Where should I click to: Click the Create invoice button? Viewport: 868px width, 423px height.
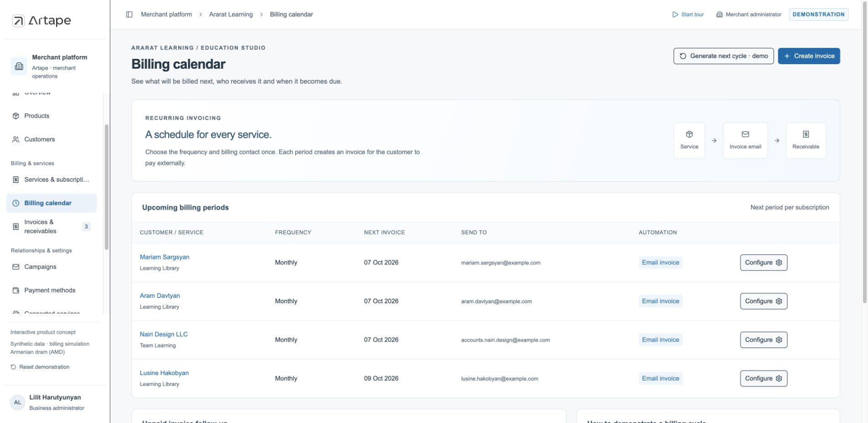point(809,56)
